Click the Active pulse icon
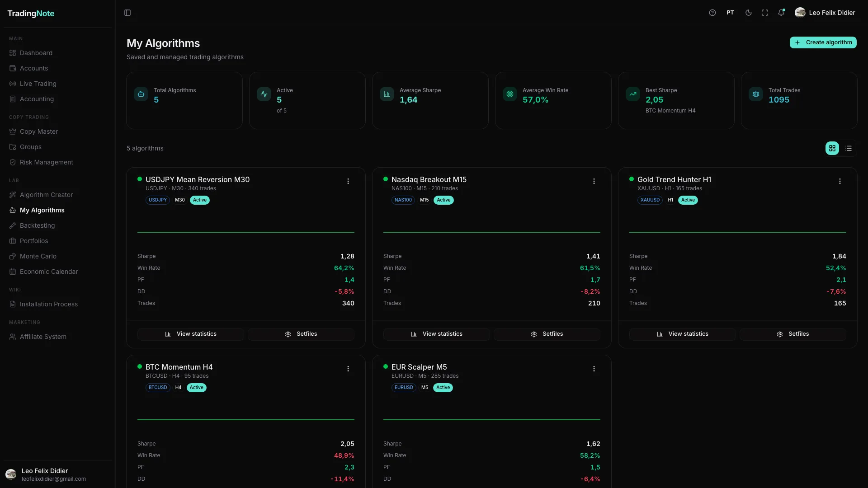This screenshot has height=488, width=868. (264, 94)
